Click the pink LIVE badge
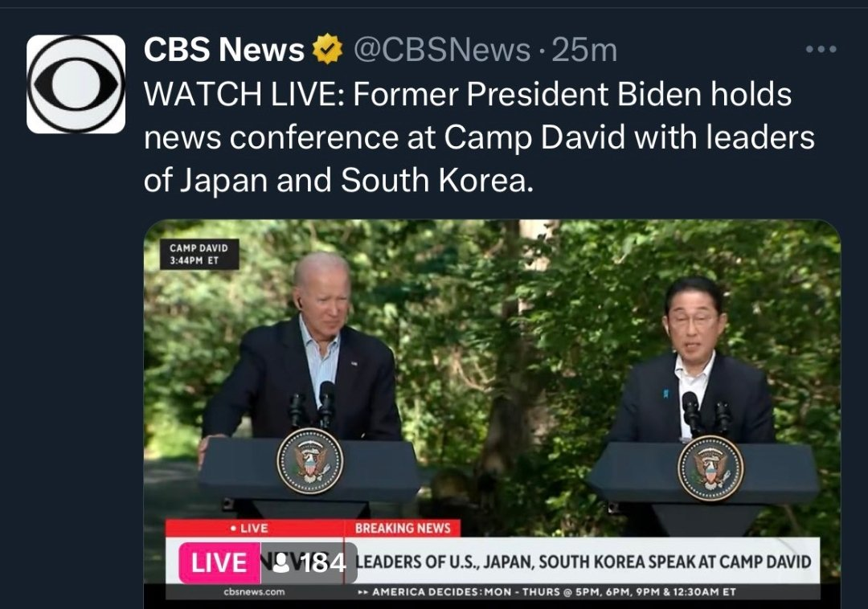Image resolution: width=868 pixels, height=609 pixels. (219, 562)
